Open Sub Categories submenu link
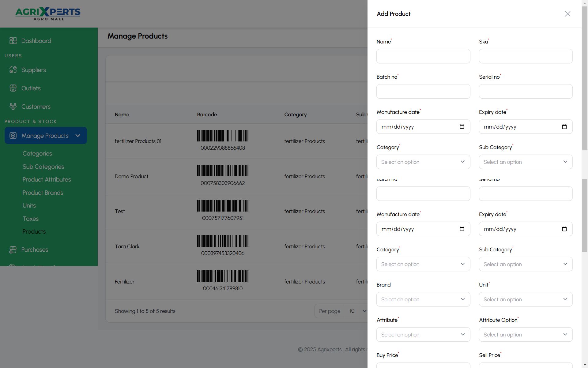The height and width of the screenshot is (368, 588). [x=43, y=167]
